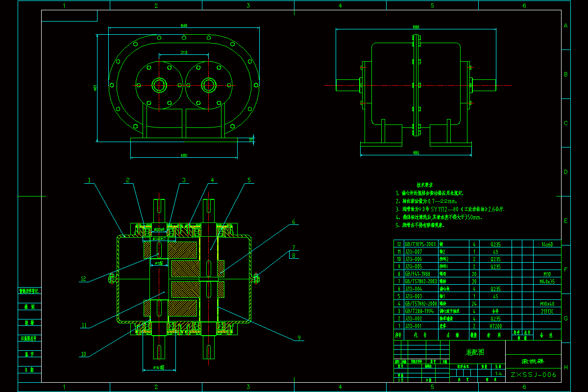Click technical note 4 mentioning 350mm
This screenshot has height=392, width=588.
coord(439,217)
